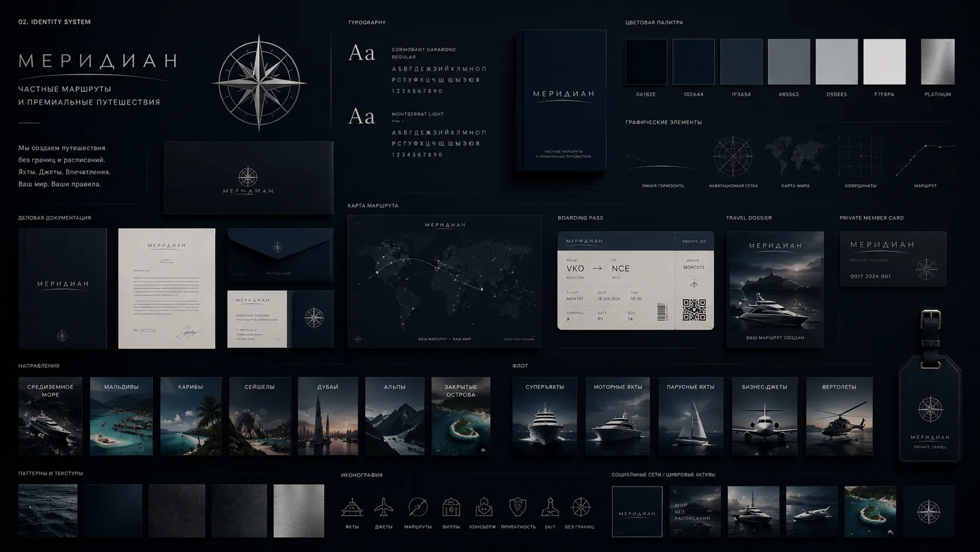Pick the 0A1B2E color swatch
The image size is (980, 552).
point(646,62)
